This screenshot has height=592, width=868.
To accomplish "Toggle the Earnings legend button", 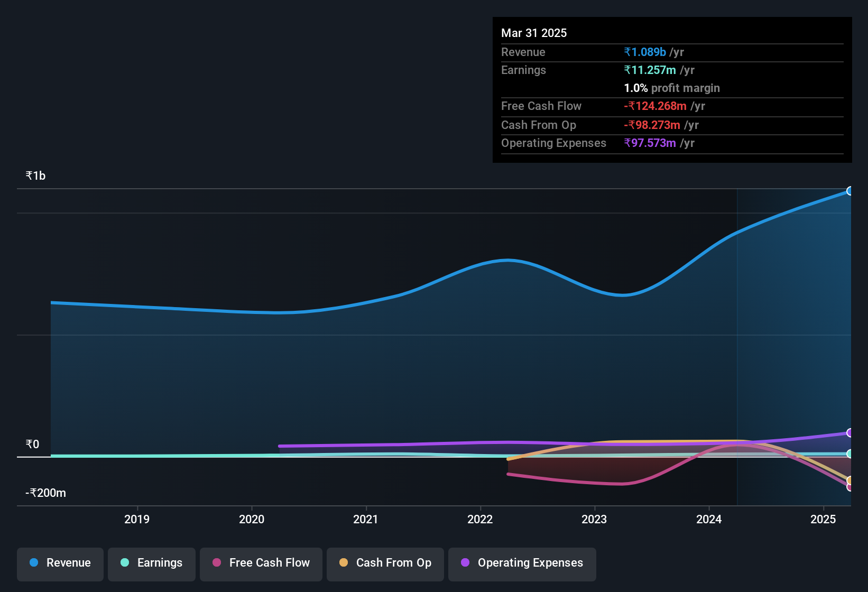I will tap(152, 563).
